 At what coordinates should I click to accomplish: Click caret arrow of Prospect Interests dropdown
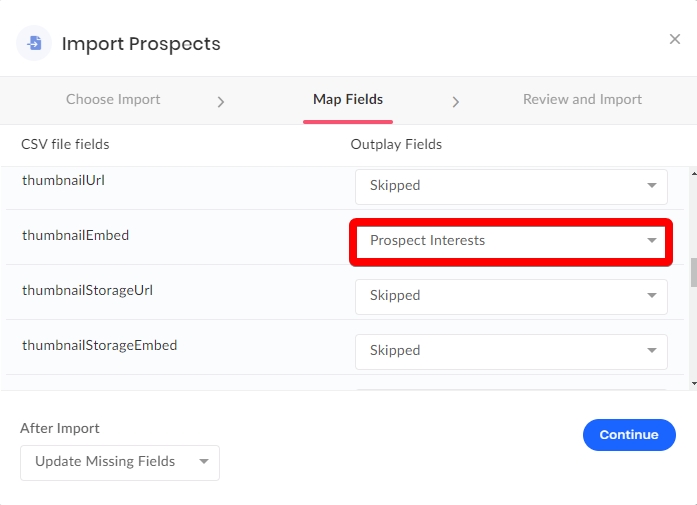coord(651,240)
